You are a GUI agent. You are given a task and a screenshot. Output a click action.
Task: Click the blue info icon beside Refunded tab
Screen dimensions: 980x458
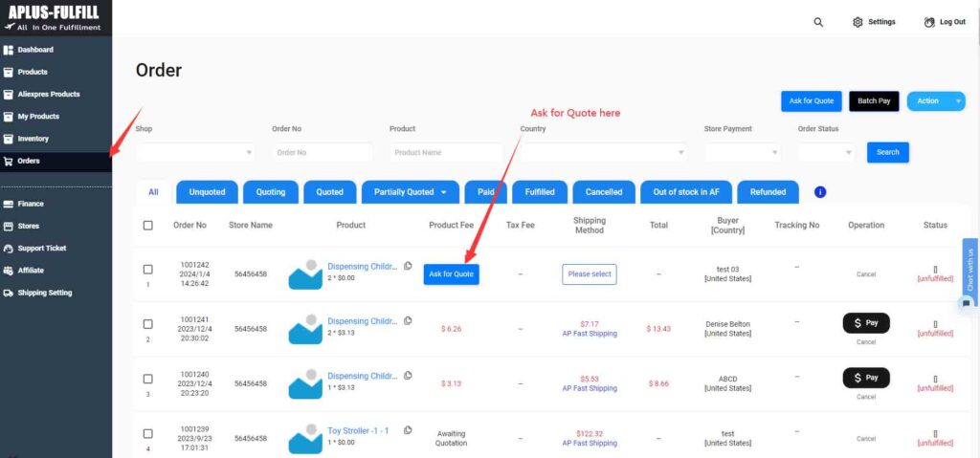pyautogui.click(x=820, y=192)
